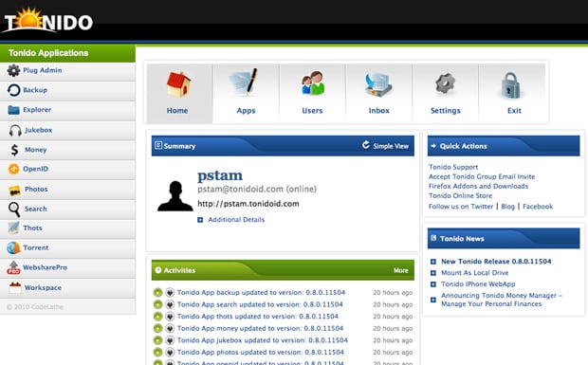588x365 pixels.
Task: Click the Backup circular arrow icon
Action: pyautogui.click(x=14, y=90)
